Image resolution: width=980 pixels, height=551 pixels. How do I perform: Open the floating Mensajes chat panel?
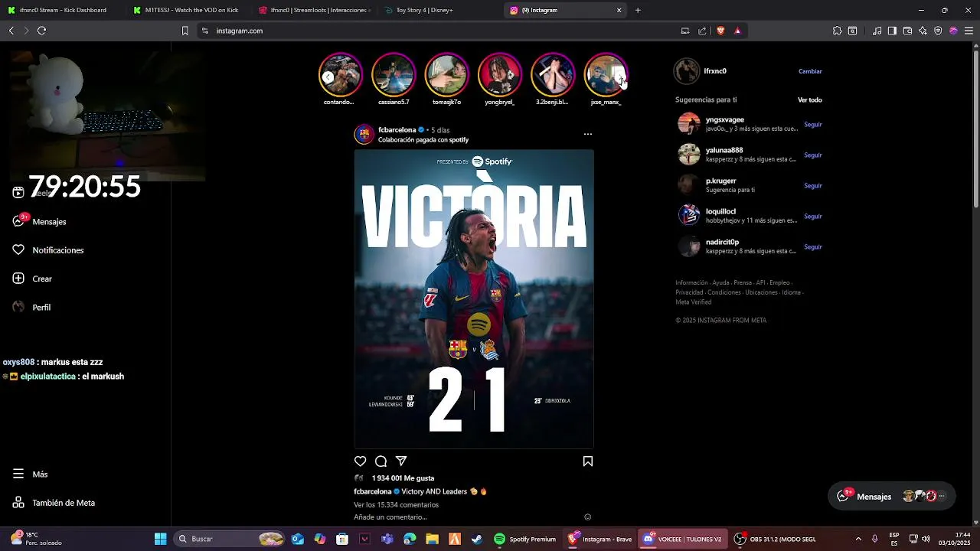click(892, 496)
